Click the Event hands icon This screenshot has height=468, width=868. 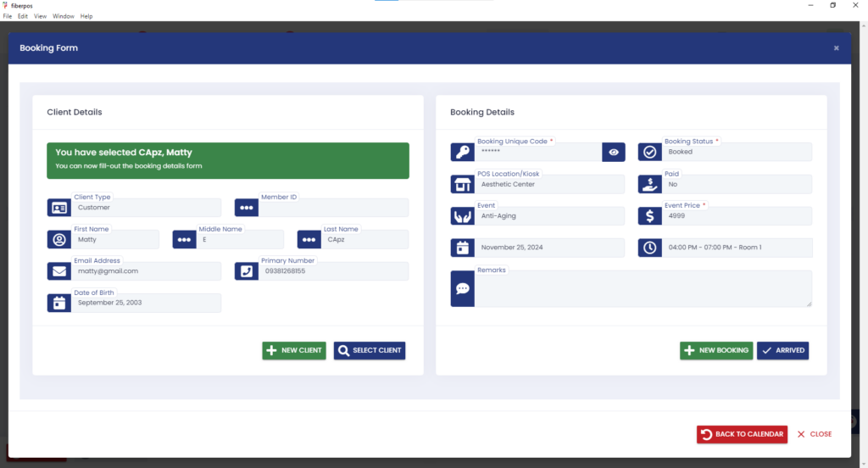[x=462, y=216]
